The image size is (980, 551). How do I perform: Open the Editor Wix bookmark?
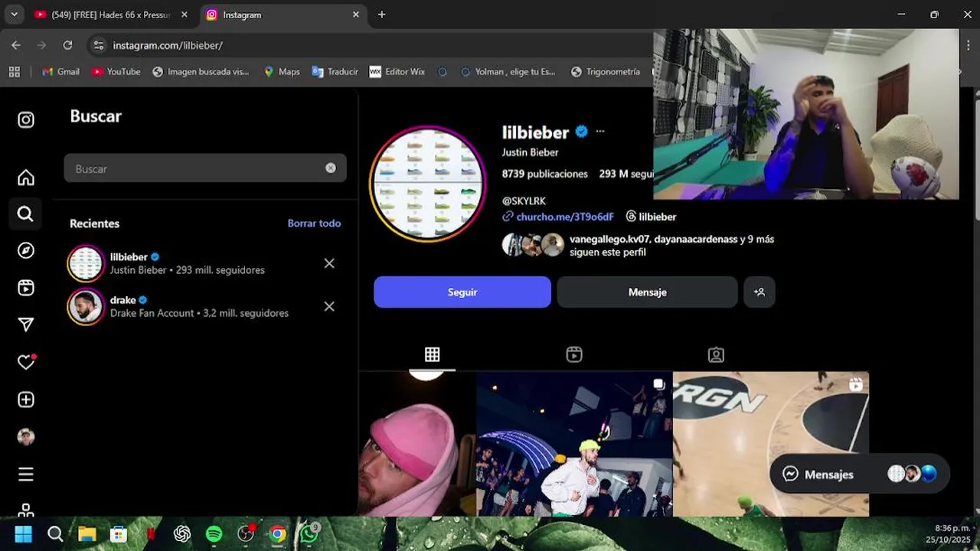pyautogui.click(x=397, y=71)
